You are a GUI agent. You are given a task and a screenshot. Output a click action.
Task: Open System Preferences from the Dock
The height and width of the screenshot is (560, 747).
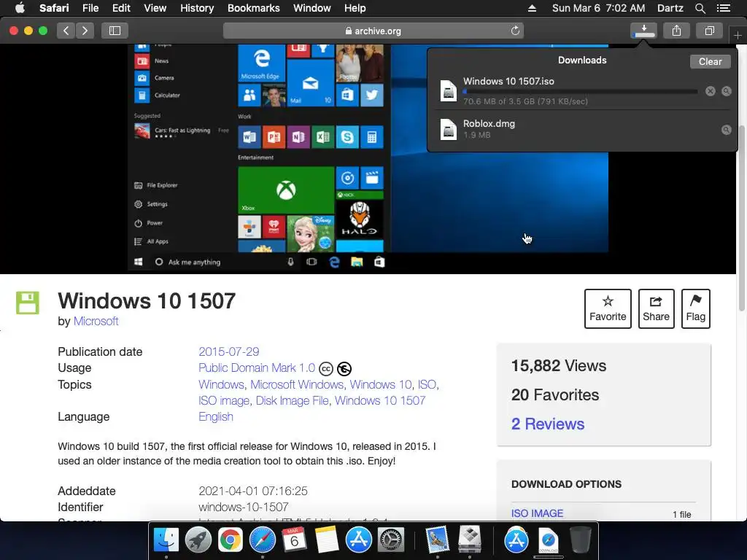[x=391, y=540]
